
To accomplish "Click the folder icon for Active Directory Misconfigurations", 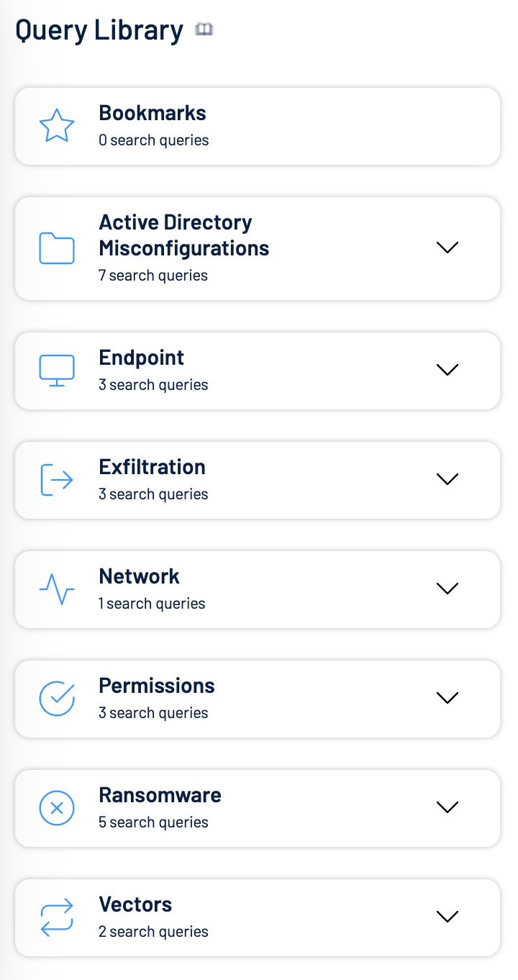I will (57, 248).
